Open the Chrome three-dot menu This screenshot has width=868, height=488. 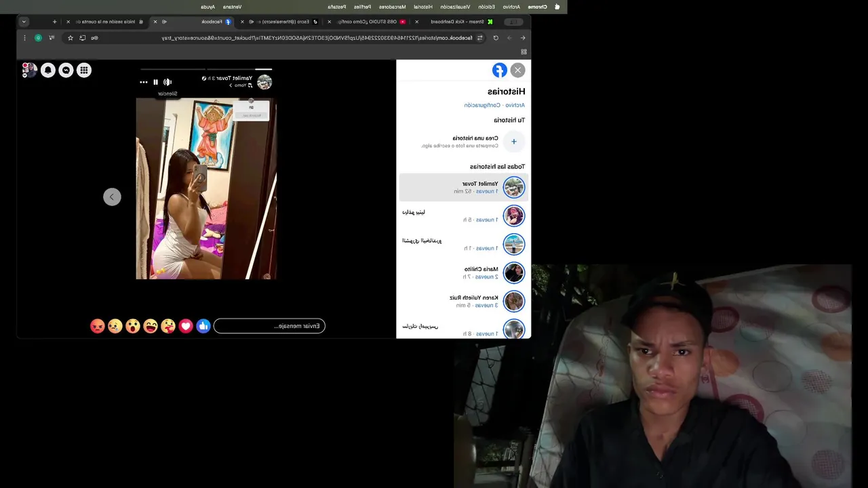[23, 38]
